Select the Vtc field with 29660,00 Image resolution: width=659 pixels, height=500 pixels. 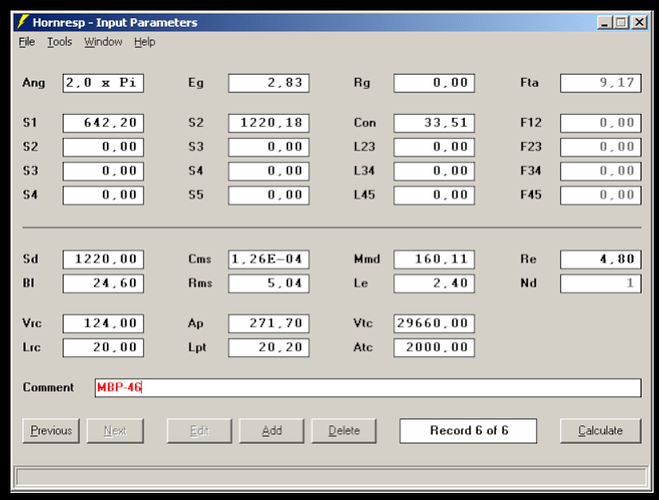434,324
